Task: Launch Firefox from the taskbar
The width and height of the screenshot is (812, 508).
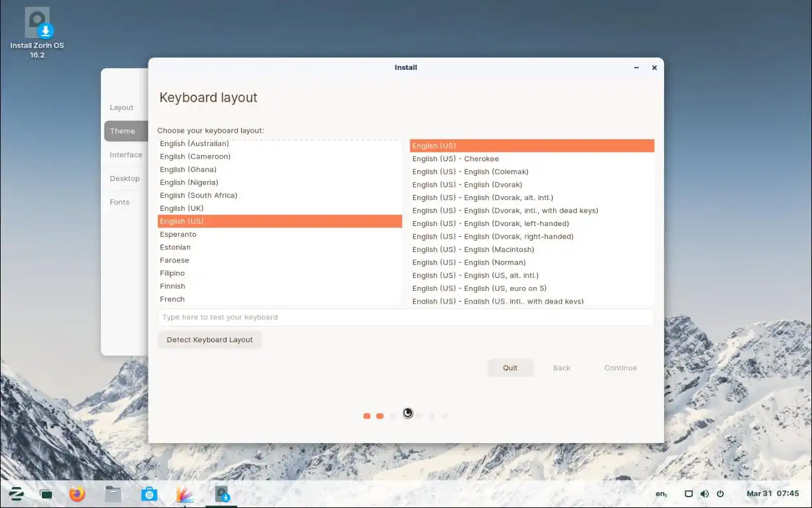Action: (x=77, y=493)
